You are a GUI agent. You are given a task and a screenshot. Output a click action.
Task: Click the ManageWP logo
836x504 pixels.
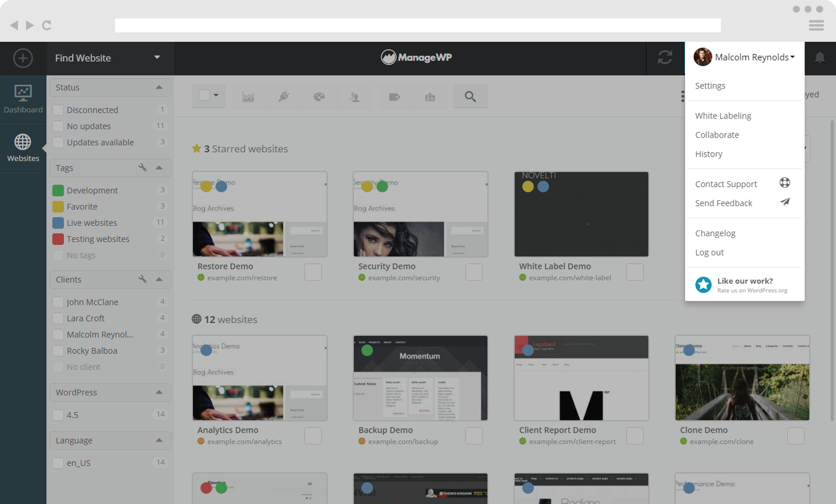(416, 57)
